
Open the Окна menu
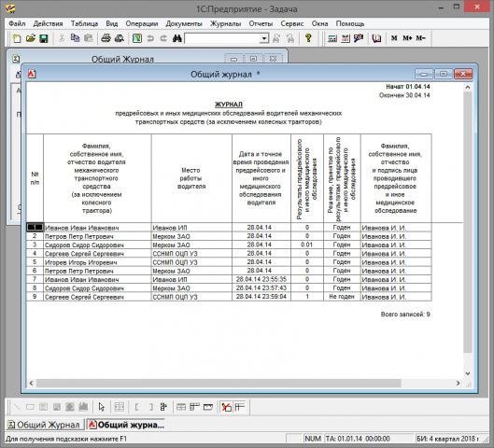pyautogui.click(x=319, y=23)
